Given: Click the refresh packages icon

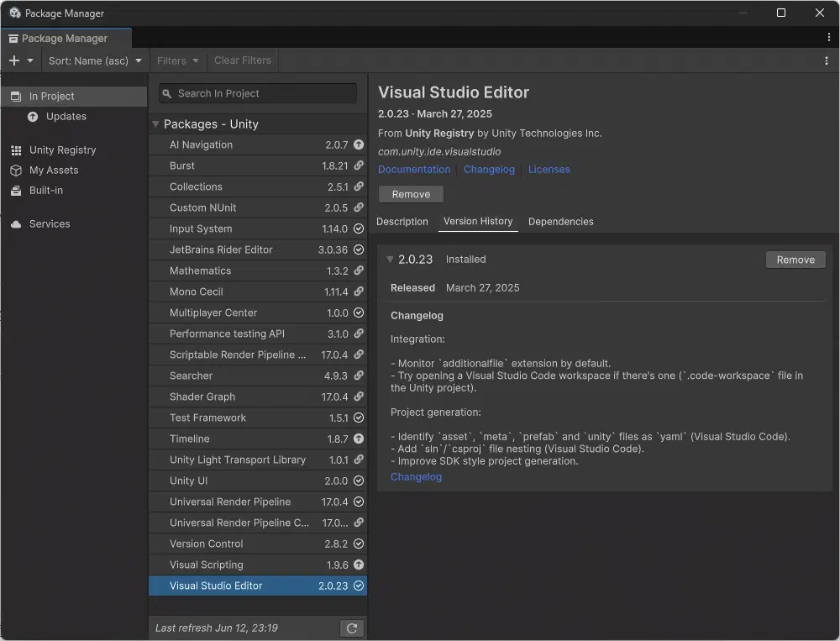Looking at the screenshot, I should tap(352, 628).
